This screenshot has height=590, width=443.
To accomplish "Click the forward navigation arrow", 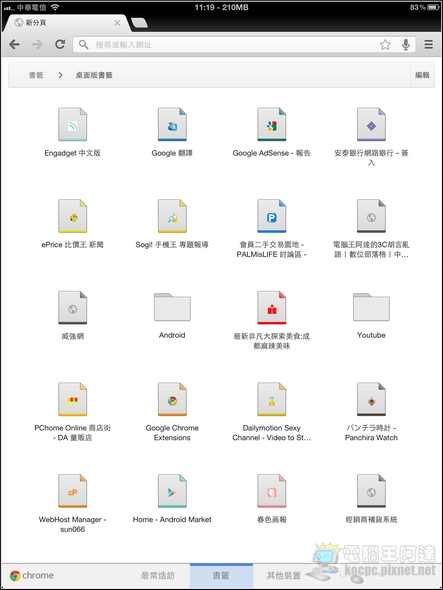I will click(x=37, y=45).
